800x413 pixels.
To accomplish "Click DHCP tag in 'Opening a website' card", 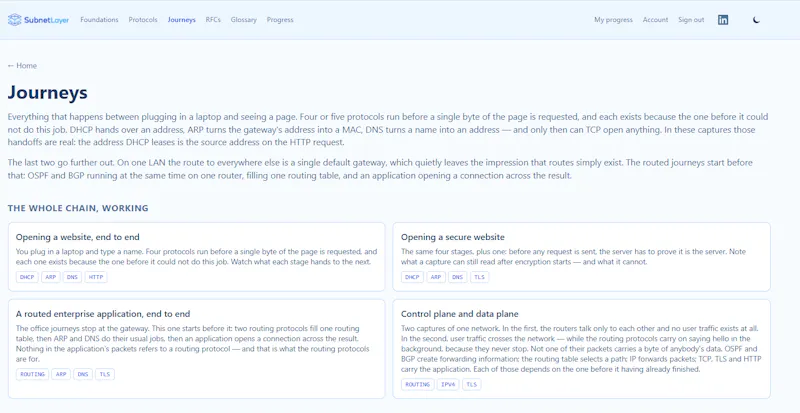I will 27,277.
